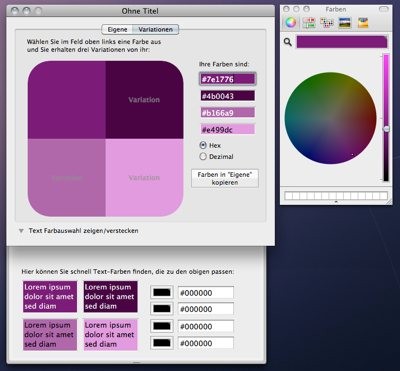Click the light pink Variation quadrant

[144, 178]
